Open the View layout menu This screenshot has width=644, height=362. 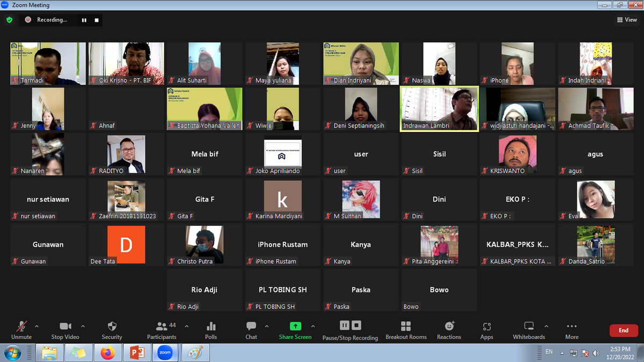(627, 20)
